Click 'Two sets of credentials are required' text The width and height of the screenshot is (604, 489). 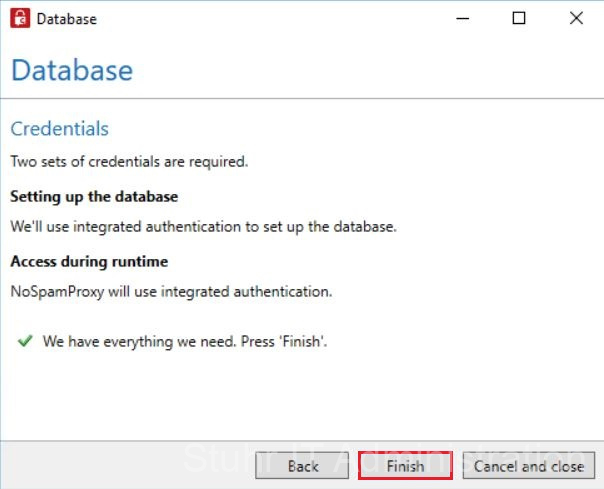[x=129, y=161]
